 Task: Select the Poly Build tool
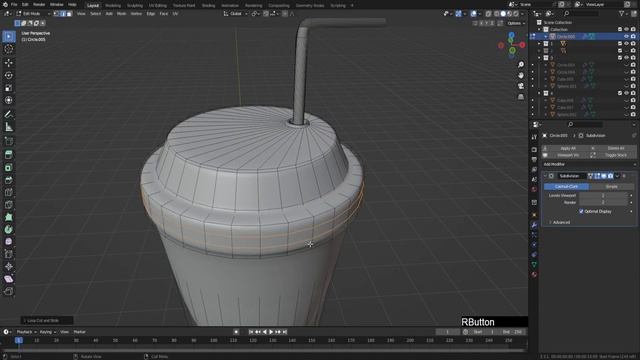(9, 217)
